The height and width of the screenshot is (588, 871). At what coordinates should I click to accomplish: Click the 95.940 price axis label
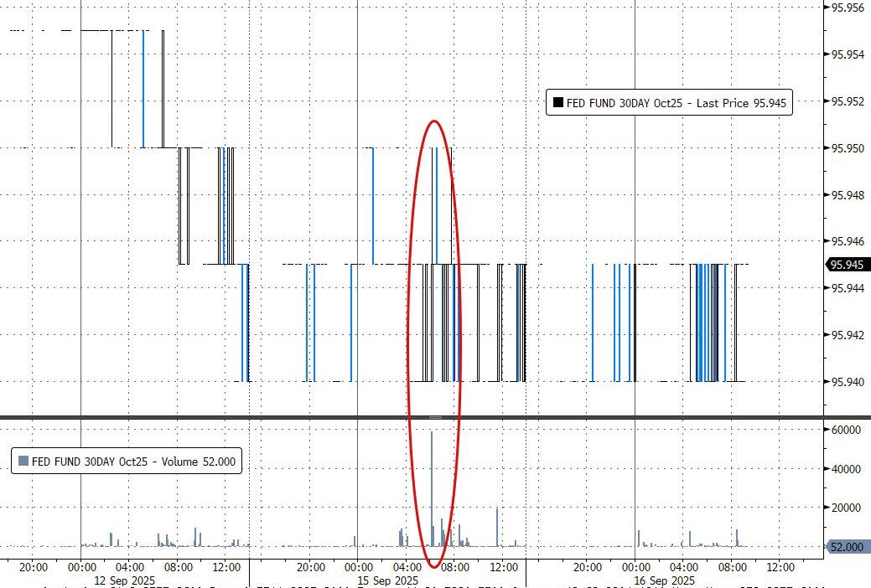(848, 382)
